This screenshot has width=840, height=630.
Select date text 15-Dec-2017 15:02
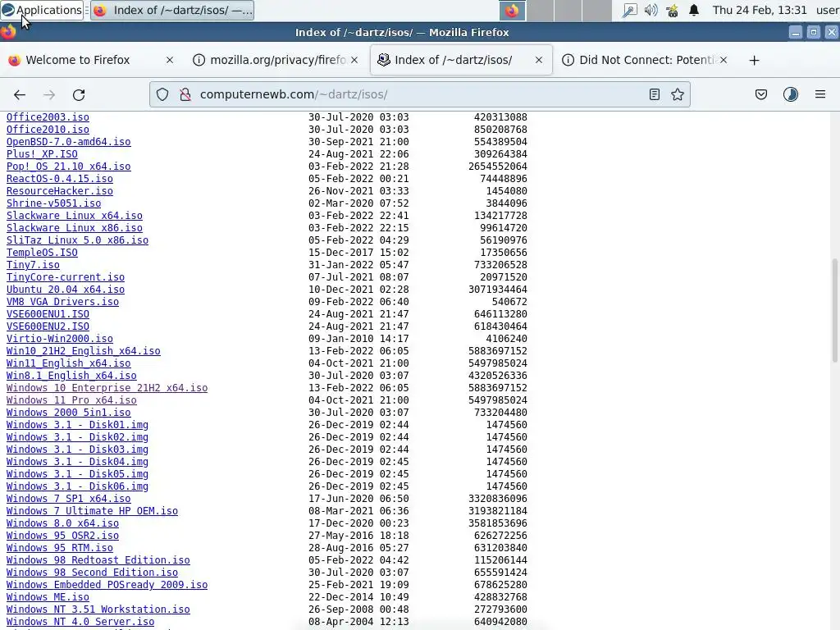click(358, 253)
